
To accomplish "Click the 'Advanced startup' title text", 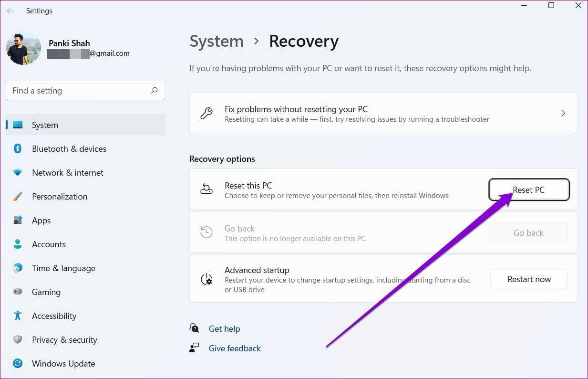I will coord(257,270).
